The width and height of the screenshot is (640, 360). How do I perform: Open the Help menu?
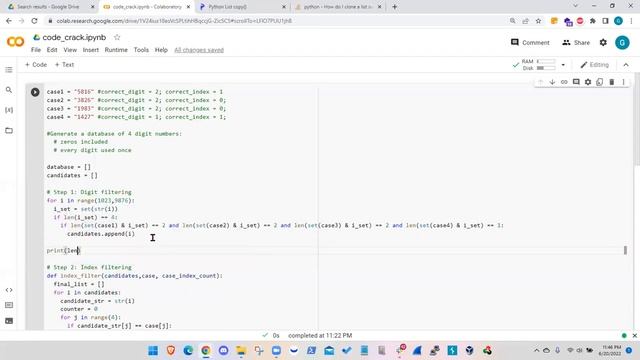[161, 50]
